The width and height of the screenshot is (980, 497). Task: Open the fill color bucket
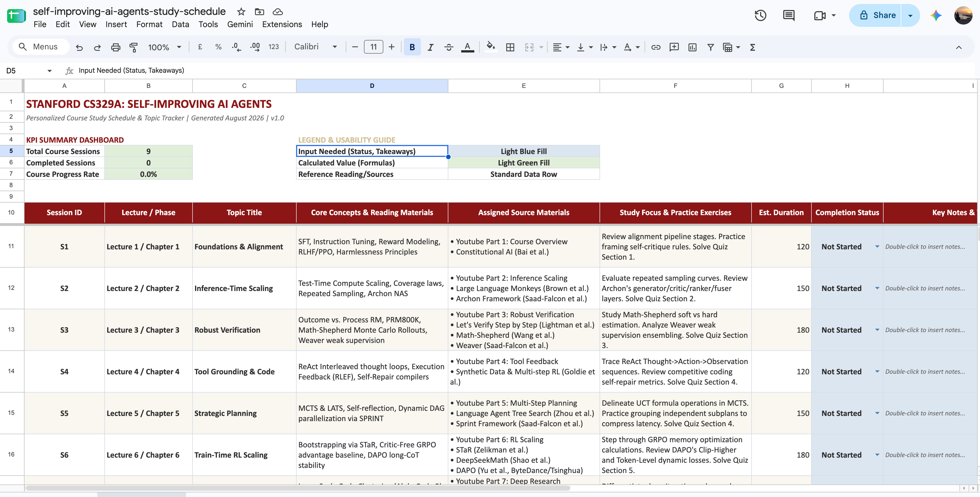[491, 47]
